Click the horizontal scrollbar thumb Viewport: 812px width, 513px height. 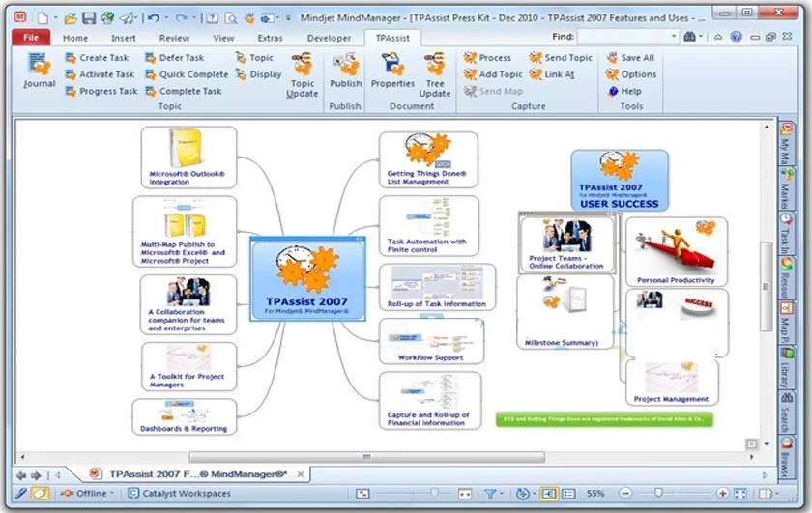[366, 457]
